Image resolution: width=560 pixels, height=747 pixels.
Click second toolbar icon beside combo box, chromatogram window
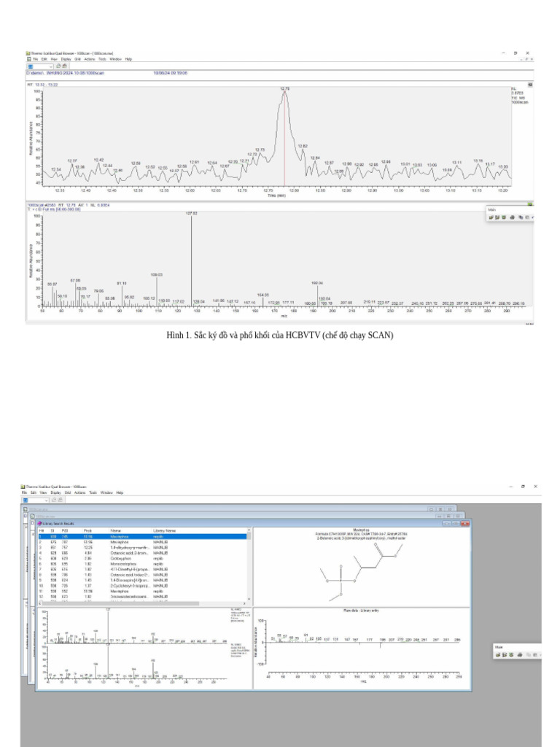coord(65,66)
